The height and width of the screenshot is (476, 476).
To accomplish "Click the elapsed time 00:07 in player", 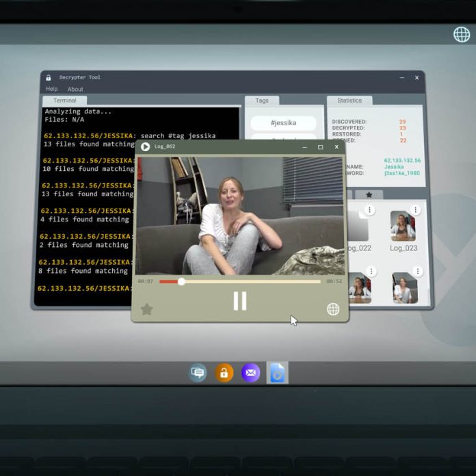I will (146, 281).
